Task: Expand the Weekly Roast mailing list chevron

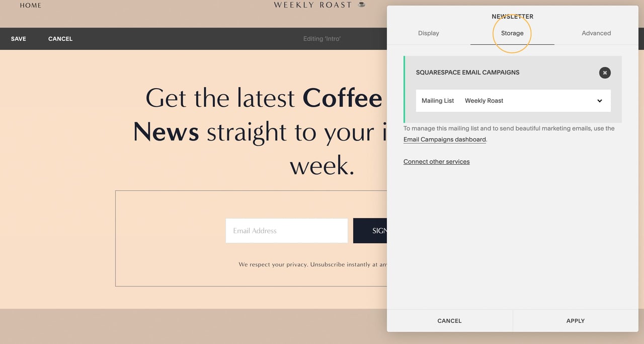Action: click(599, 101)
